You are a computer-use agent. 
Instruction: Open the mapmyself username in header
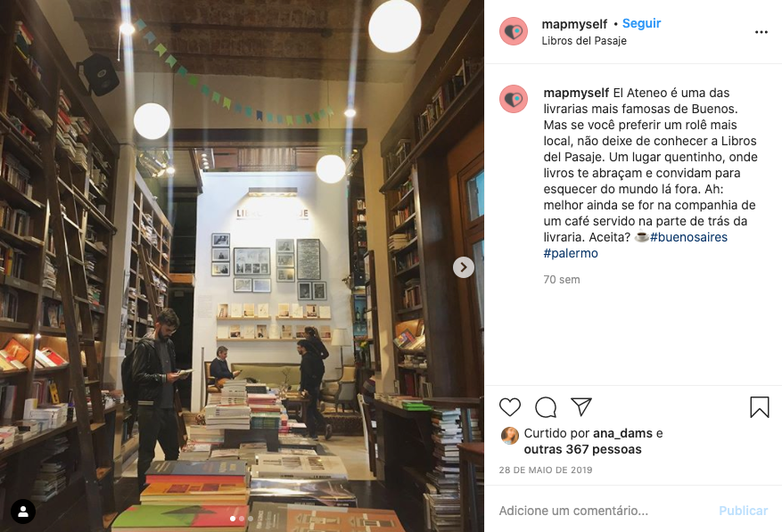[x=574, y=24]
